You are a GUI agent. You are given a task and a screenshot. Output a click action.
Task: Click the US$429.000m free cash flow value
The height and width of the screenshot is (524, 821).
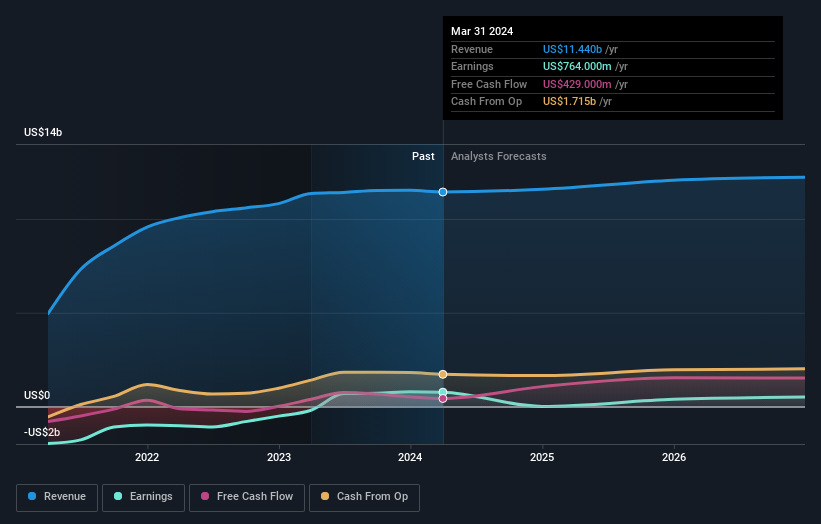pyautogui.click(x=577, y=84)
